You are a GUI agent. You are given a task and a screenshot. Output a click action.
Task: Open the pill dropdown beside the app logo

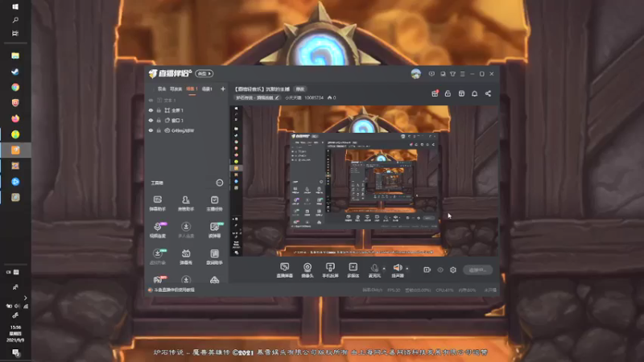pyautogui.click(x=204, y=73)
